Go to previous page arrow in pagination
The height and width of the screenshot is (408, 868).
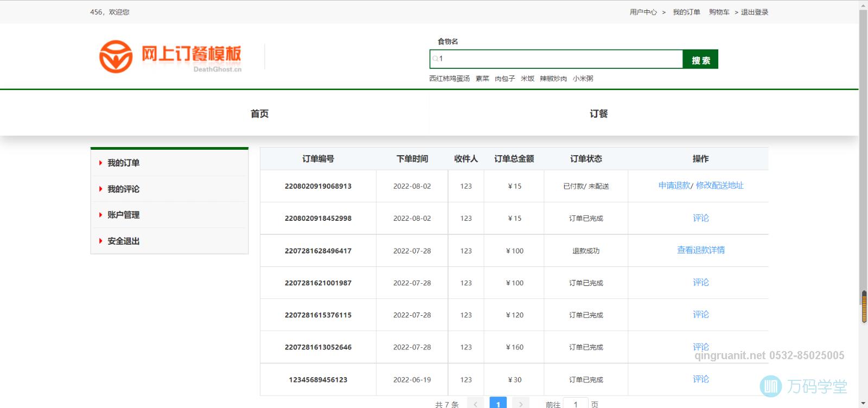(x=475, y=404)
